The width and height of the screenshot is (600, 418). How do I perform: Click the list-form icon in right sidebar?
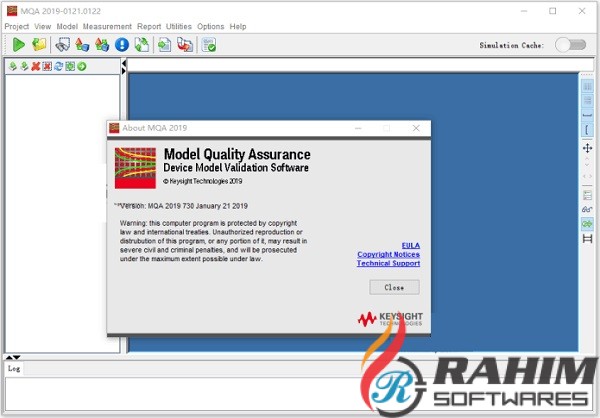(x=587, y=195)
